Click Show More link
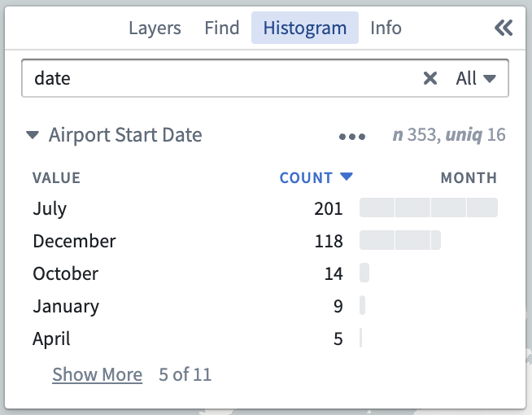 (x=97, y=374)
